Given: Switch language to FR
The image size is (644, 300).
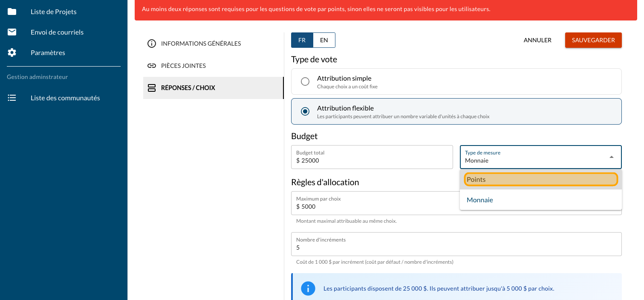Looking at the screenshot, I should pos(302,40).
